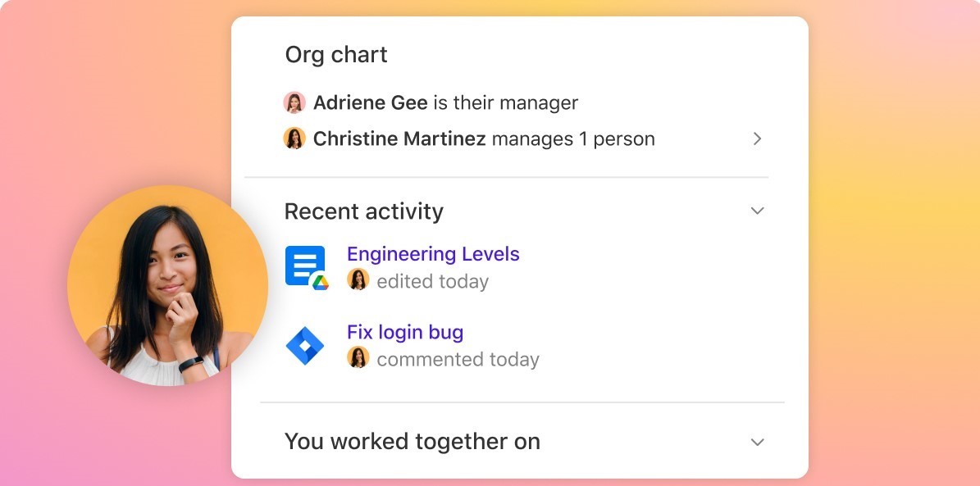Click the "manages 1 person" text
The height and width of the screenshot is (486, 980).
(573, 139)
